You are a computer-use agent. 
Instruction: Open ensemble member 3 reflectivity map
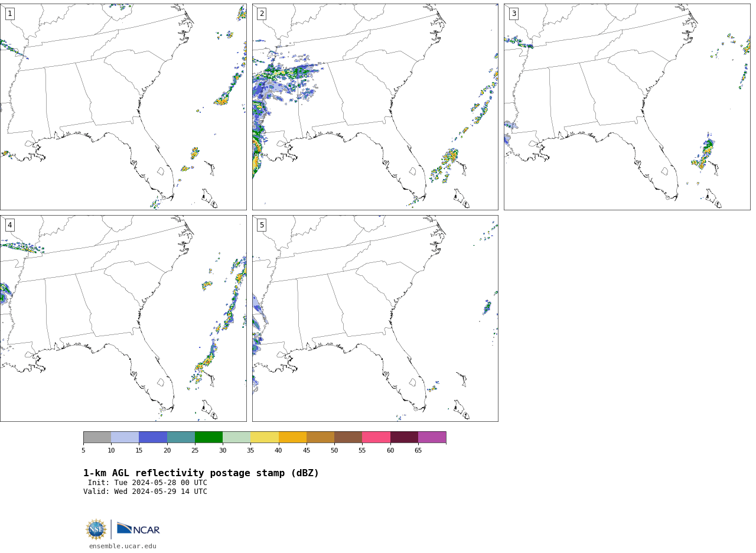tap(627, 107)
